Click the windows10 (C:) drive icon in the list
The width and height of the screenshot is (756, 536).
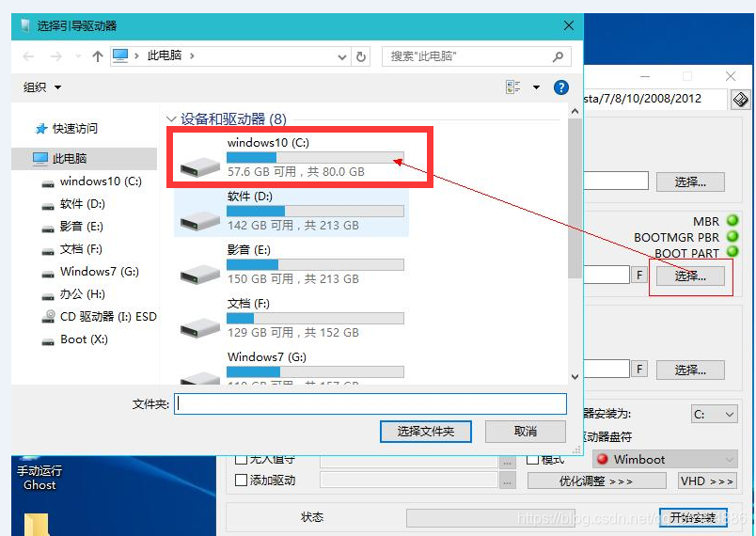click(200, 166)
